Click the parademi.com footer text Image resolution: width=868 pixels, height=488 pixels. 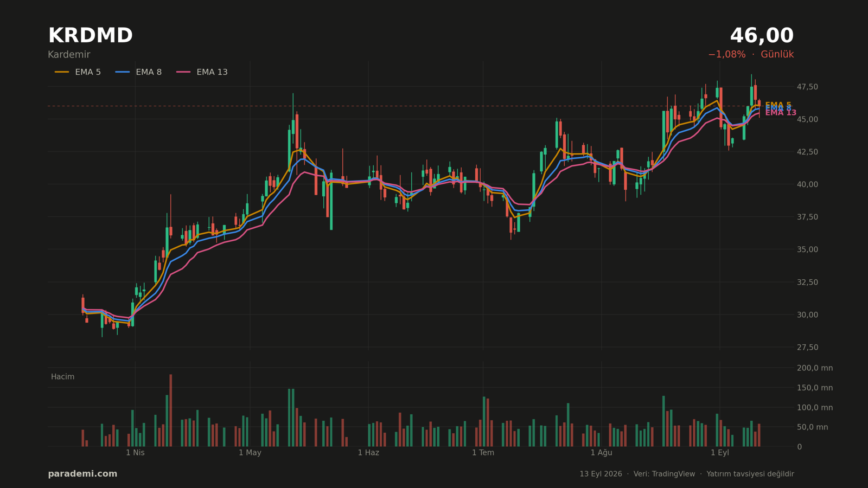(x=82, y=474)
